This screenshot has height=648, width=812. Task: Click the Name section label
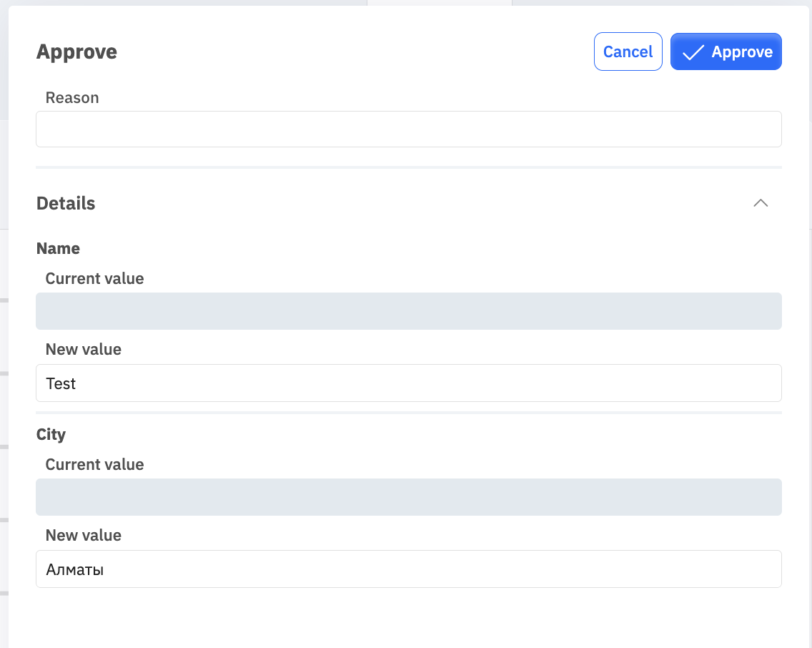click(x=58, y=249)
